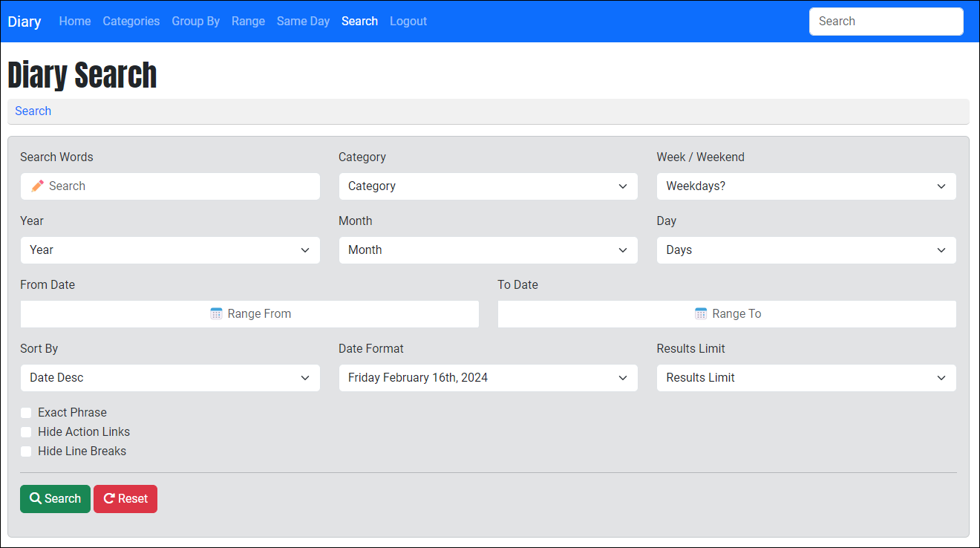Image resolution: width=980 pixels, height=548 pixels.
Task: Check the Hide Line Breaks option
Action: point(26,451)
